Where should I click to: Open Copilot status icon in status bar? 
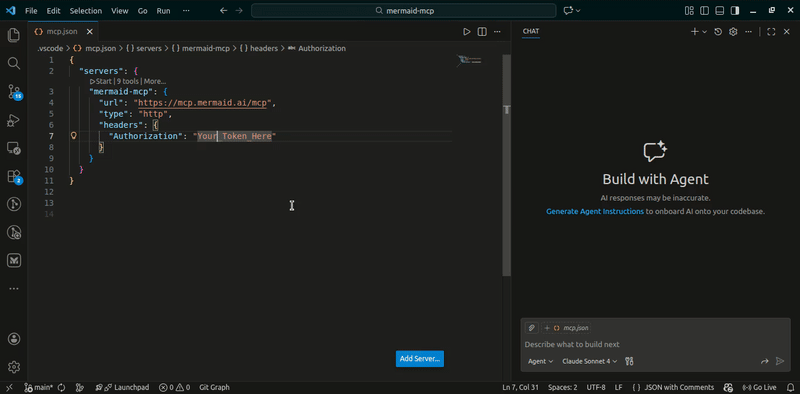pyautogui.click(x=728, y=387)
